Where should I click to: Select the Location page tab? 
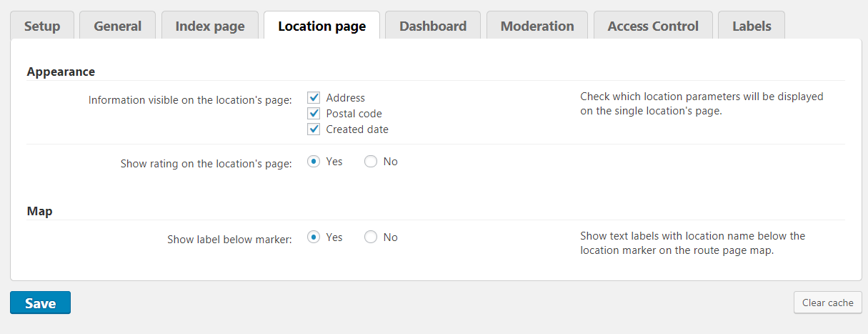click(x=321, y=26)
